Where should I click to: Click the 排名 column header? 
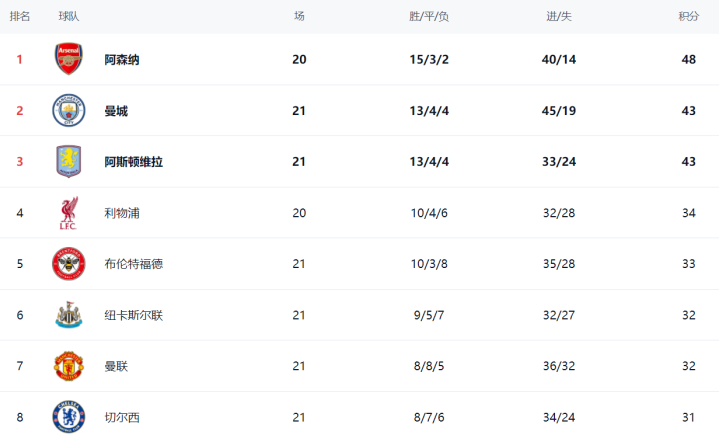[x=19, y=16]
